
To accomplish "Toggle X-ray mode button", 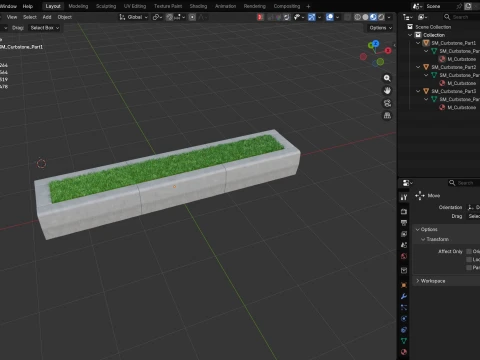I will point(347,17).
